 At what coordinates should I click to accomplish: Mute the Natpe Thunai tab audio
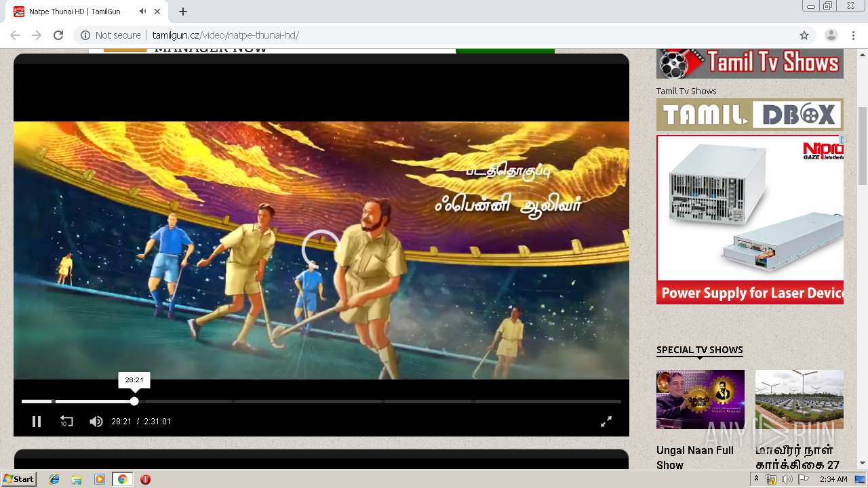[142, 12]
